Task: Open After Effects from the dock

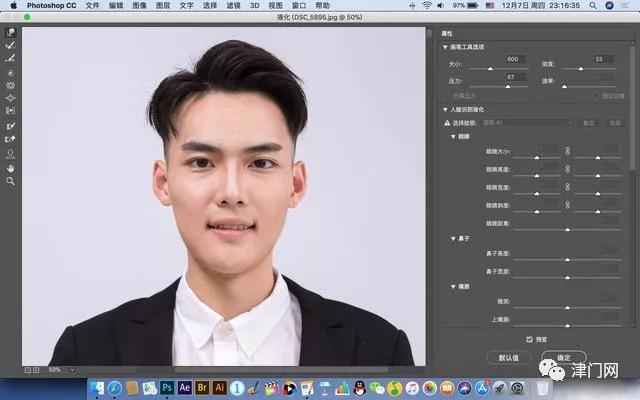Action: click(184, 387)
